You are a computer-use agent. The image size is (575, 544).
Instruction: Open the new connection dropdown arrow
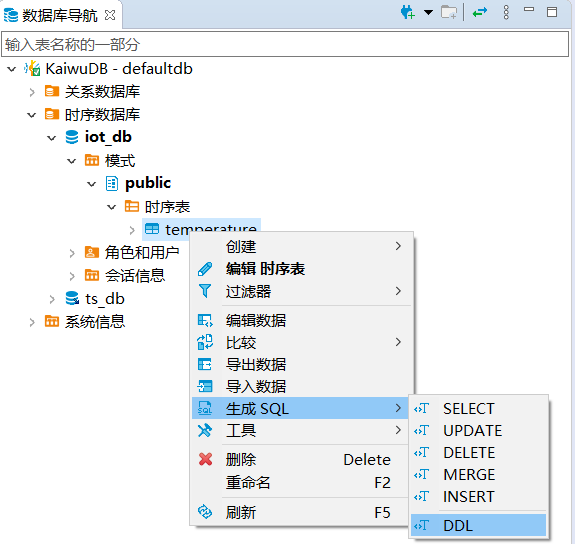pos(428,12)
